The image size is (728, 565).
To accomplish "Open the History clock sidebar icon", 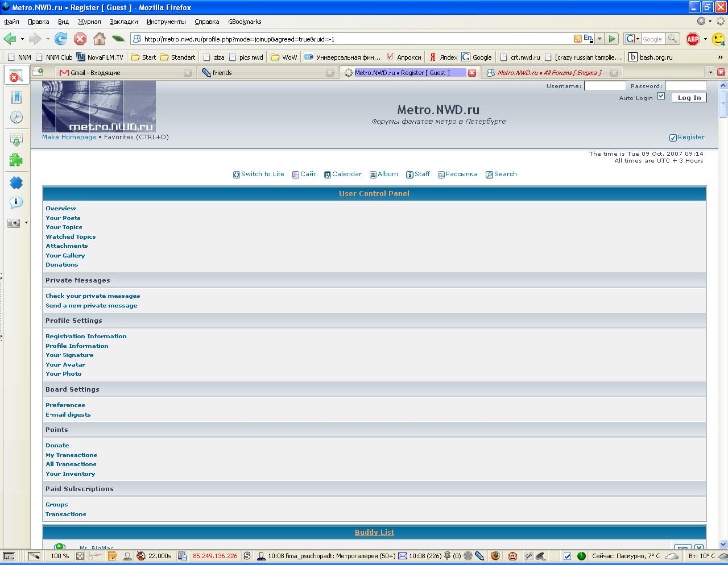I will (x=16, y=117).
